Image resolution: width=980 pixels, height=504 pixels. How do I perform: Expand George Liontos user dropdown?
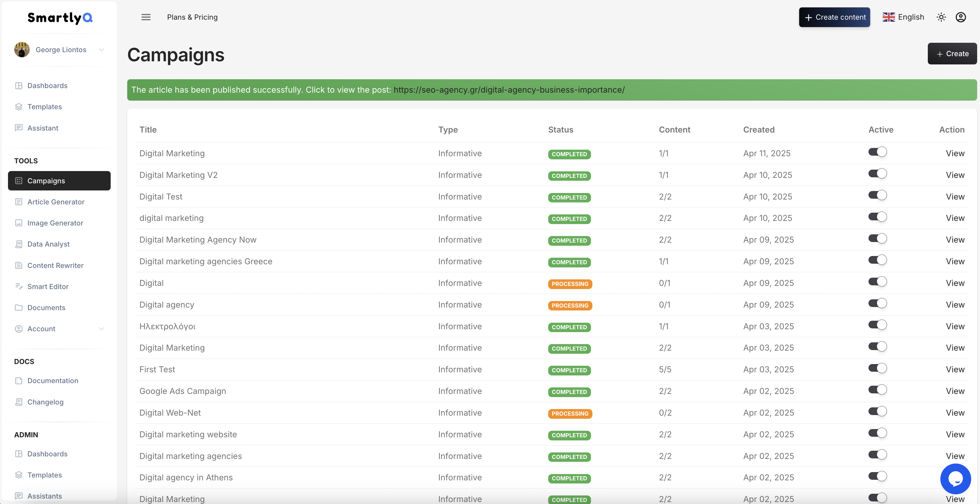(x=101, y=50)
